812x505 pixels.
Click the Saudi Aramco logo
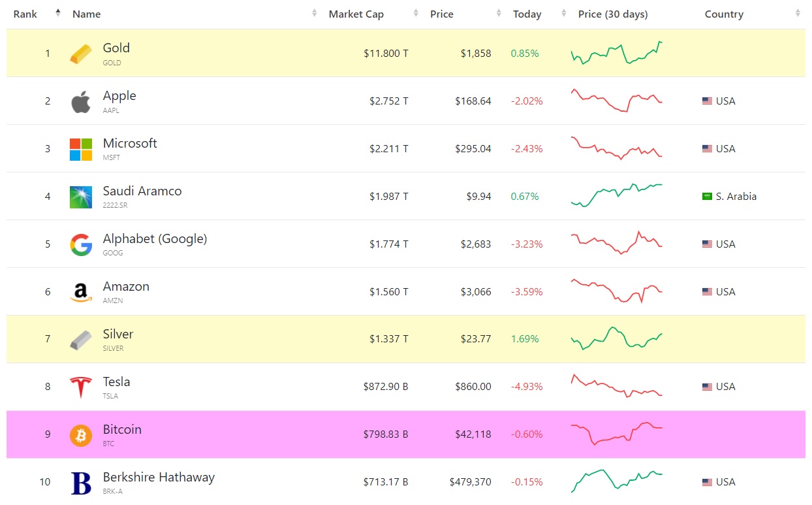(x=81, y=197)
